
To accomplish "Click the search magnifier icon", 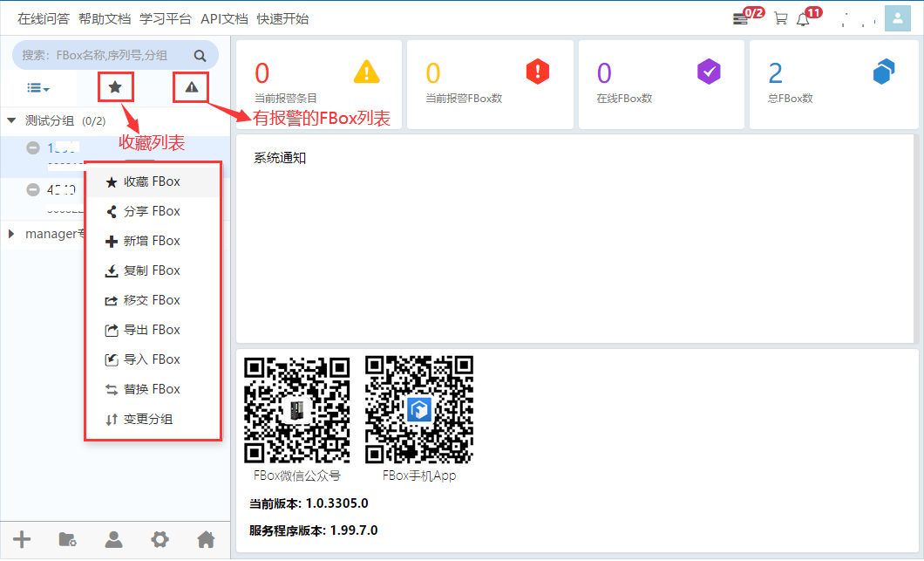I will coord(200,56).
